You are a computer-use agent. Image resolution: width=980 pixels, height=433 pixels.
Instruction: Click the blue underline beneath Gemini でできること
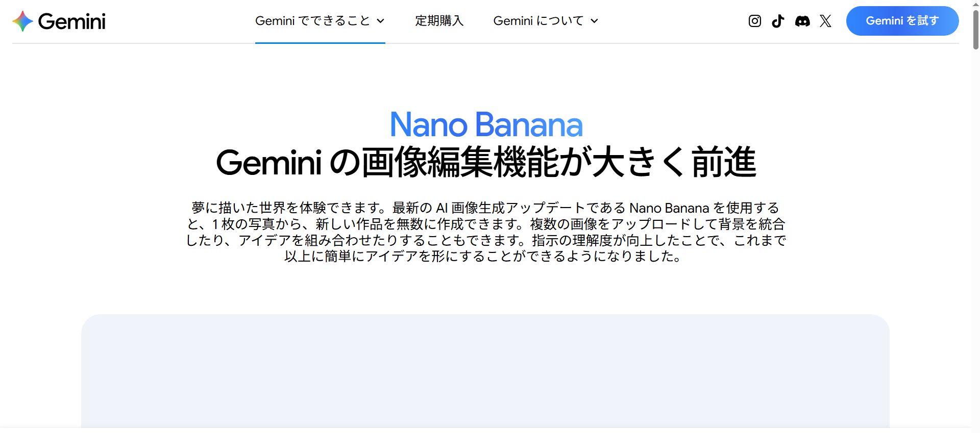click(320, 43)
